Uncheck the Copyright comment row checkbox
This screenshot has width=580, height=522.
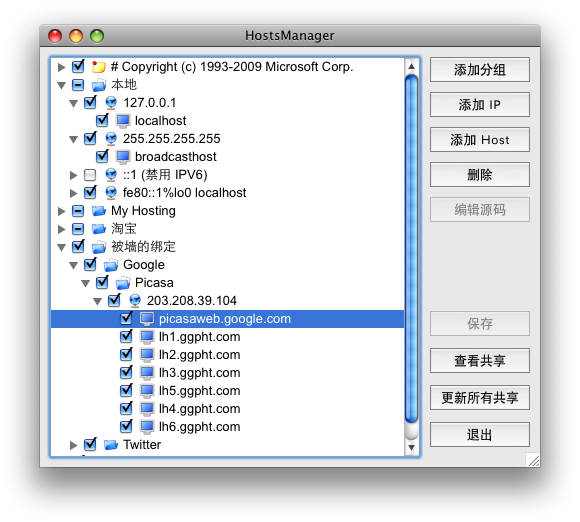coord(78,67)
